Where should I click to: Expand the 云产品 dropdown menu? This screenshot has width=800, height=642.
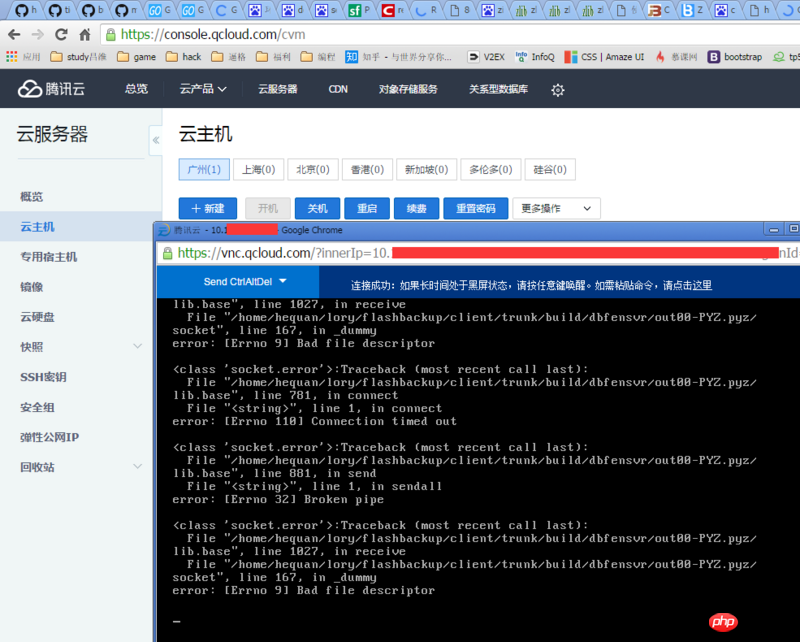point(203,89)
